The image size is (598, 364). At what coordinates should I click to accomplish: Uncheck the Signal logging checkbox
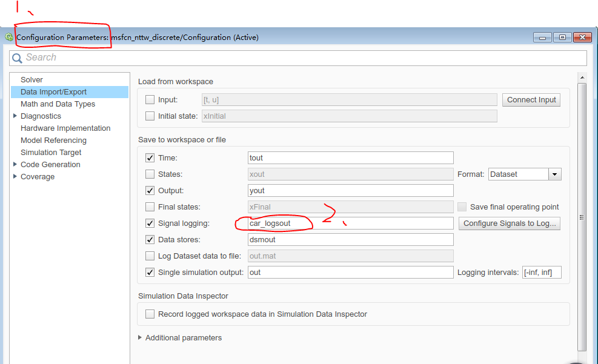[150, 223]
